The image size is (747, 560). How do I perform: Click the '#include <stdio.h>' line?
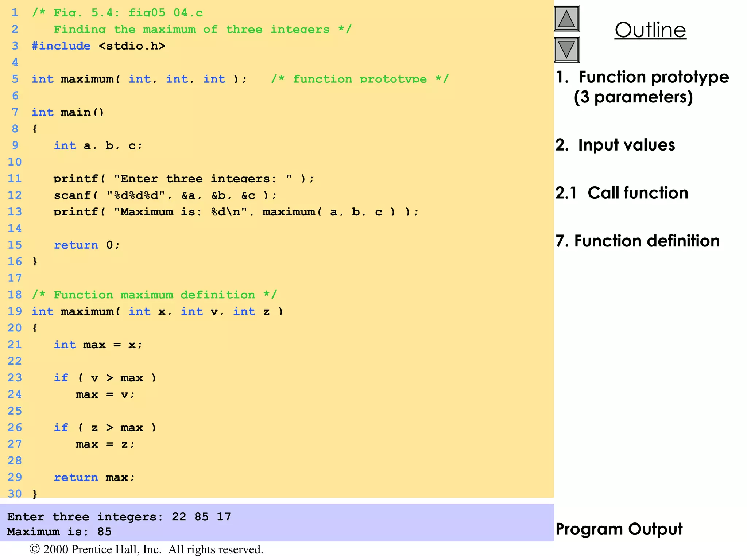tap(98, 46)
